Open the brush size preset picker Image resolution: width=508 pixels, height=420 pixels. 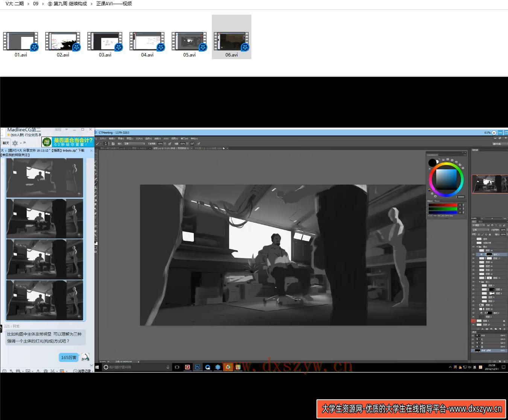coord(106,143)
